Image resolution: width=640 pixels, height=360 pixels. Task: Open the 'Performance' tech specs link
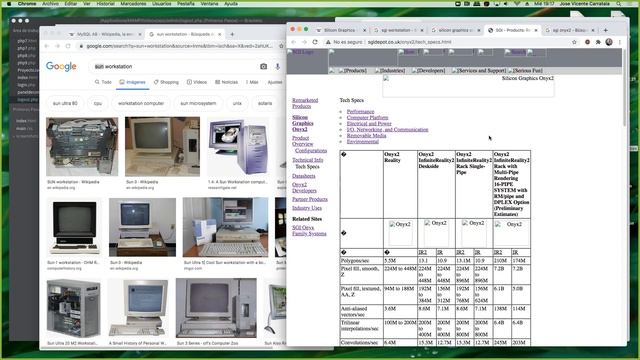tap(360, 111)
